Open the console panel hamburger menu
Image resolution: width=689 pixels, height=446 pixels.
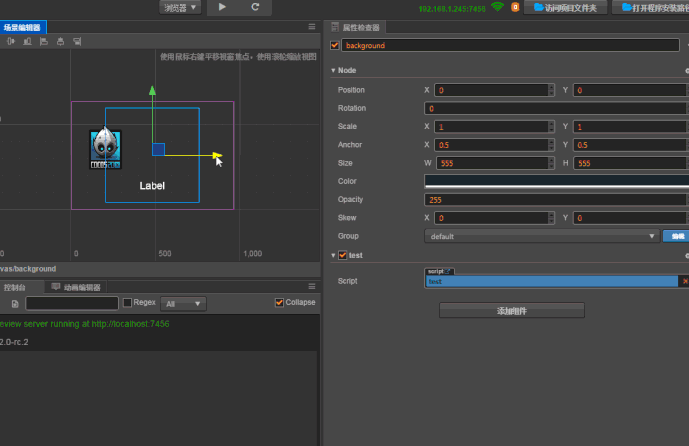pyautogui.click(x=311, y=286)
